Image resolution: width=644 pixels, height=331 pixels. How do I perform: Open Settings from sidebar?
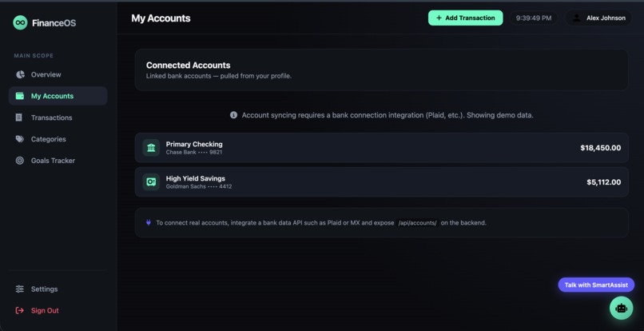pos(58,289)
